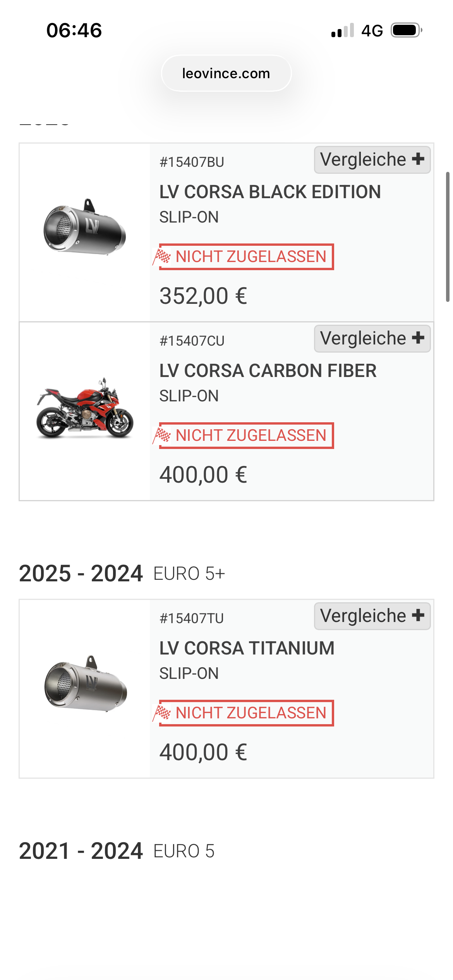Click the plus icon for #15407CU
The height and width of the screenshot is (980, 453).
418,338
